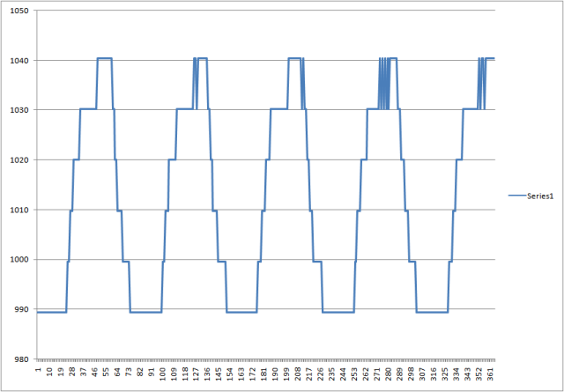Click the 1010 vertical axis label
564x392 pixels.
(x=19, y=210)
